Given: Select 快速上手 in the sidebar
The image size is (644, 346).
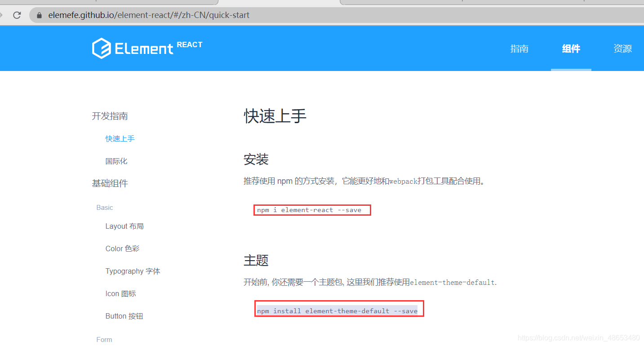Looking at the screenshot, I should [x=120, y=139].
